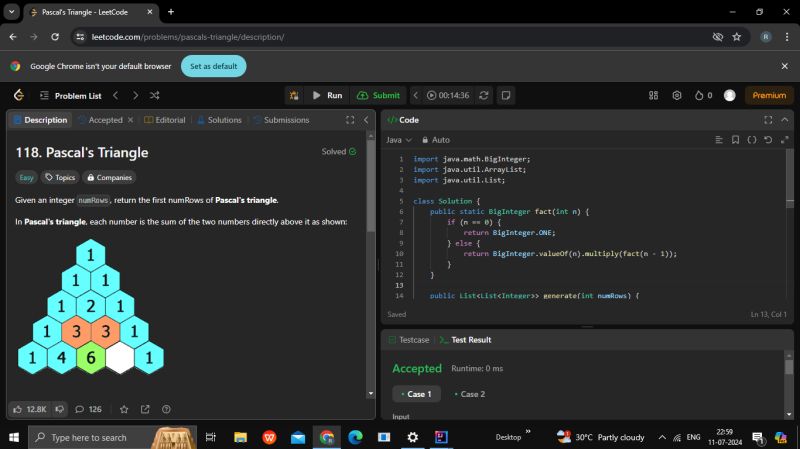Open the Problem List panel
The height and width of the screenshot is (449, 800).
[x=71, y=95]
